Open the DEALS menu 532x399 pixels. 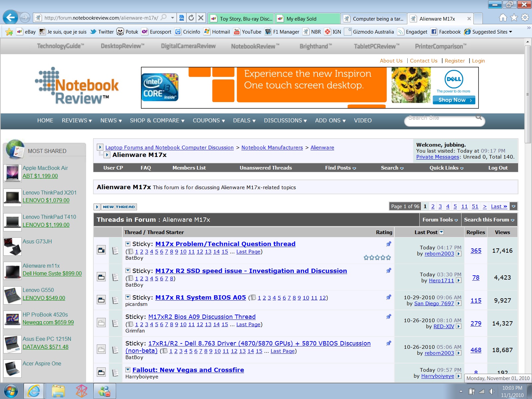244,121
